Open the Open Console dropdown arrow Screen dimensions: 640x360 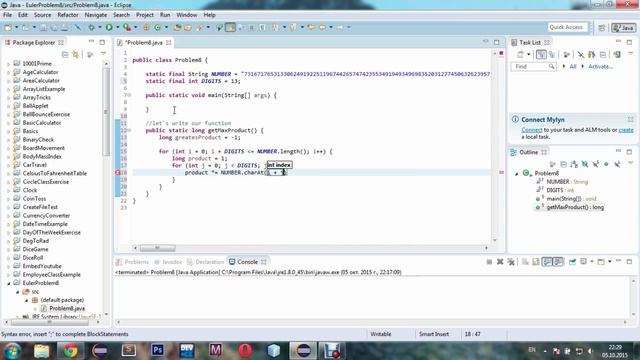[x=609, y=262]
